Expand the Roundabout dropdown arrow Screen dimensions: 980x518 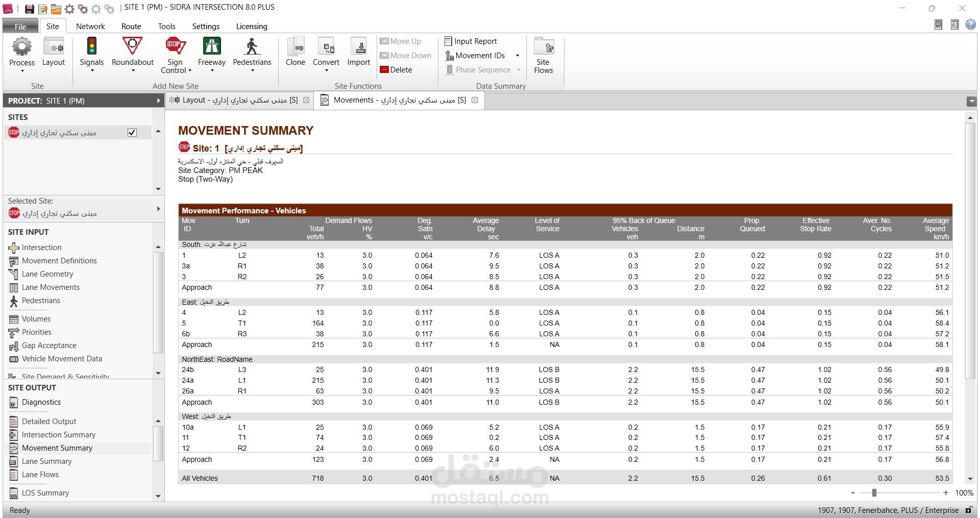[x=133, y=70]
